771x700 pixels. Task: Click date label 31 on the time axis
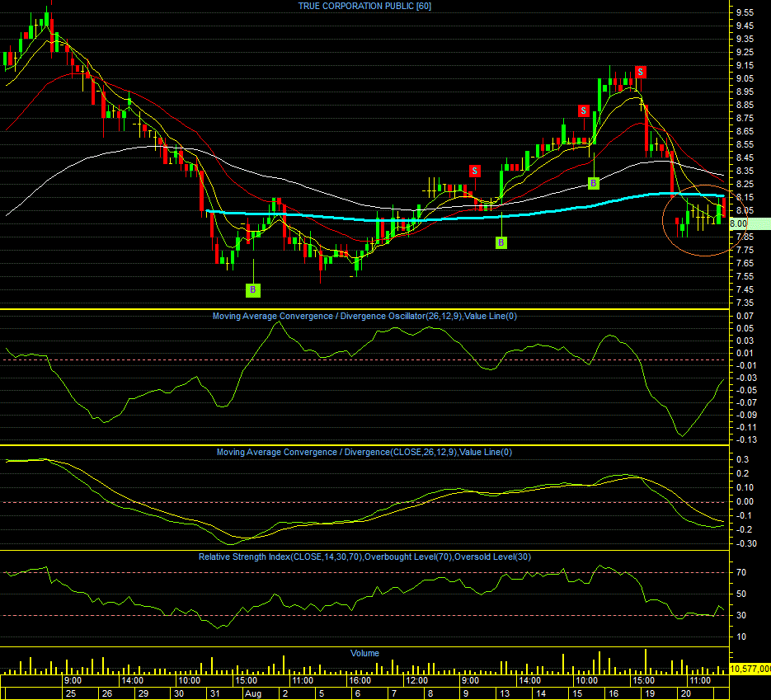pyautogui.click(x=215, y=693)
